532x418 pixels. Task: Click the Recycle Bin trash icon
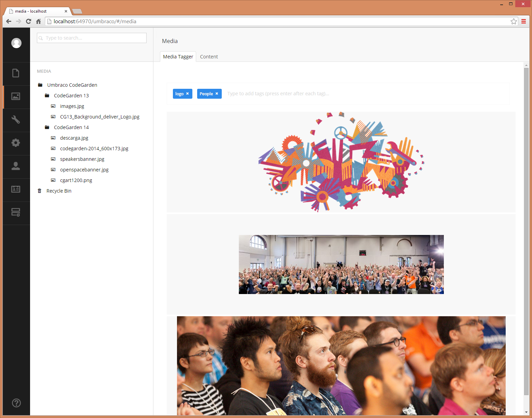point(39,191)
